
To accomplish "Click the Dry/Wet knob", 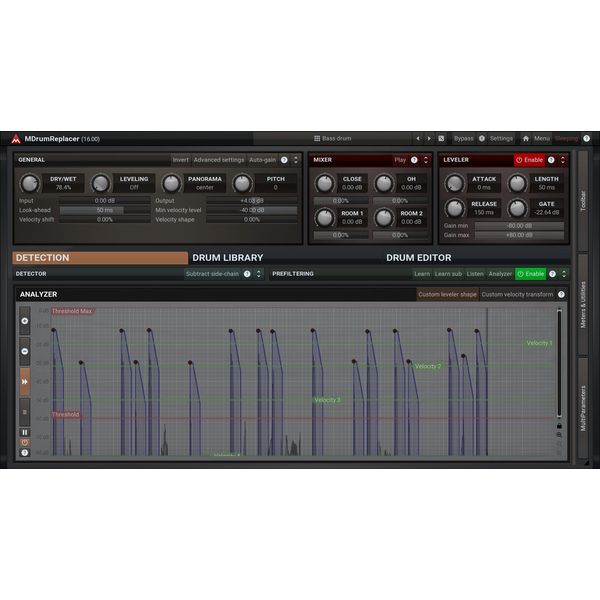I will [x=29, y=184].
